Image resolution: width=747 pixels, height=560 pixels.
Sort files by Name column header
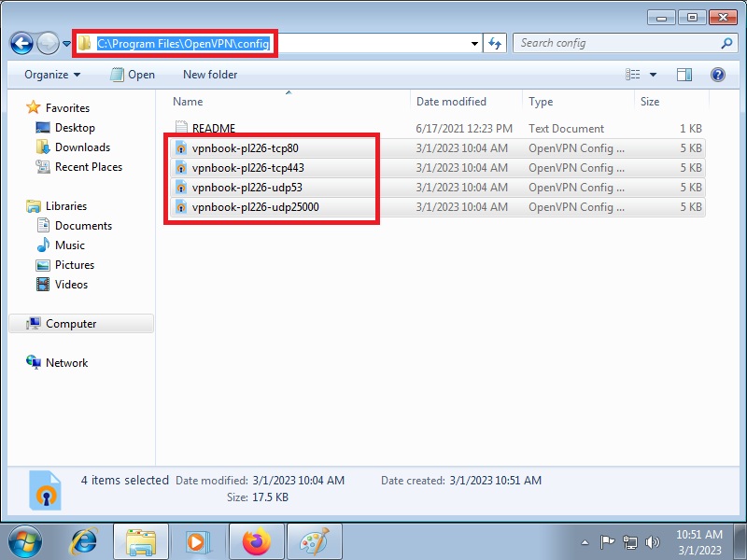[189, 102]
